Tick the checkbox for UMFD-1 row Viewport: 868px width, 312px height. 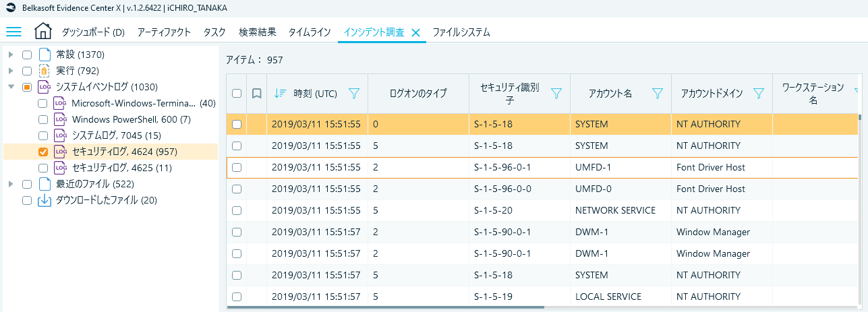237,167
